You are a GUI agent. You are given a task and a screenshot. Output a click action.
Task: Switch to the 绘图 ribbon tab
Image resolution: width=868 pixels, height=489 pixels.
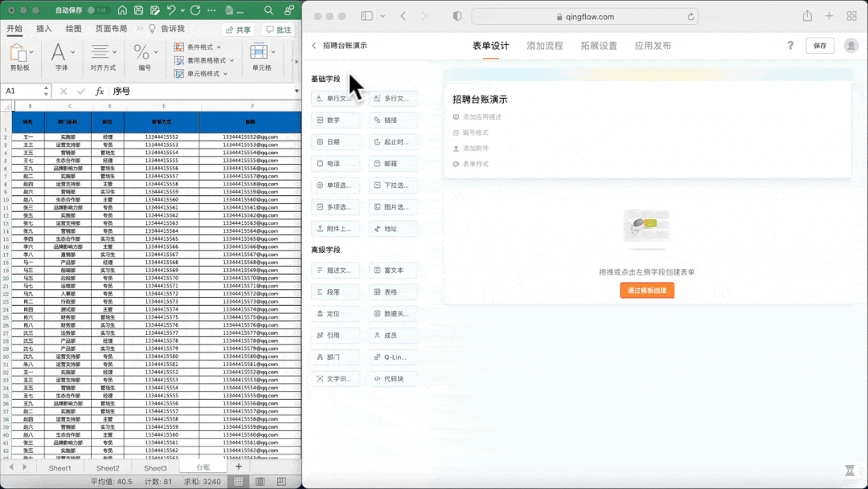coord(74,29)
